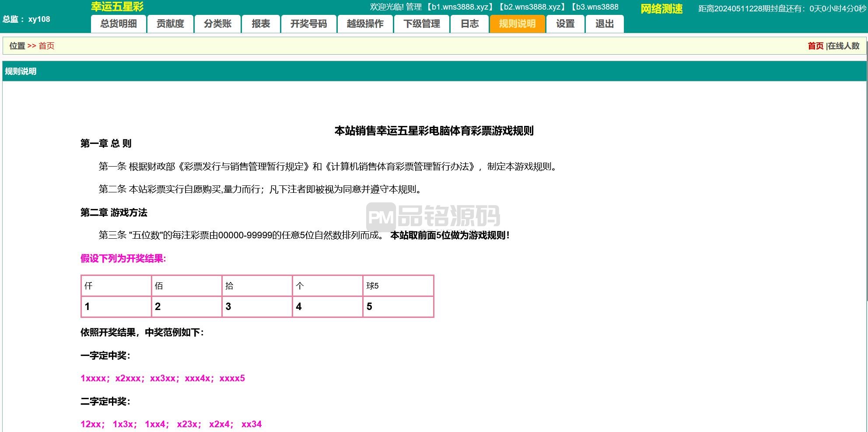This screenshot has height=432, width=868.
Task: Click the highlighted 规则说明 tab
Action: click(x=517, y=24)
